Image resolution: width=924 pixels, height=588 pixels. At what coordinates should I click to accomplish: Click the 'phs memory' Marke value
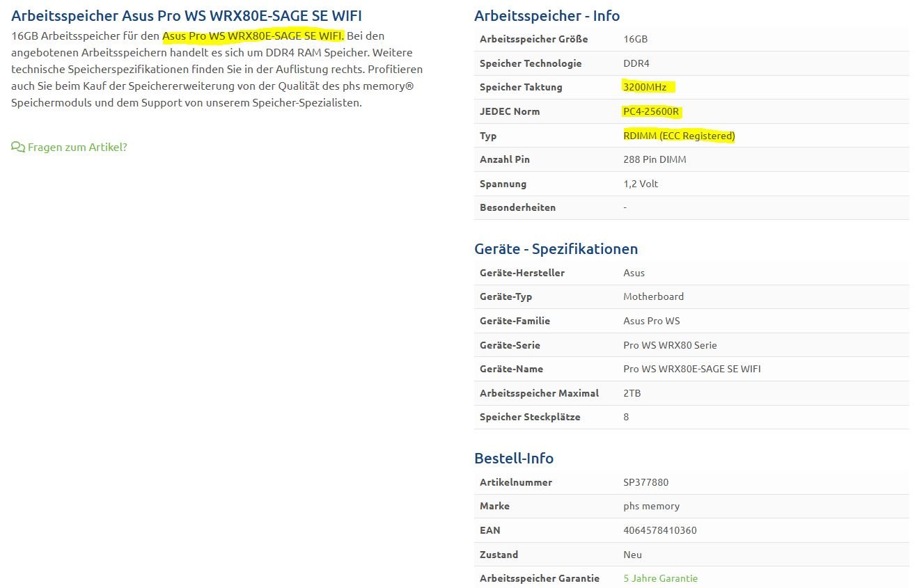tap(651, 506)
